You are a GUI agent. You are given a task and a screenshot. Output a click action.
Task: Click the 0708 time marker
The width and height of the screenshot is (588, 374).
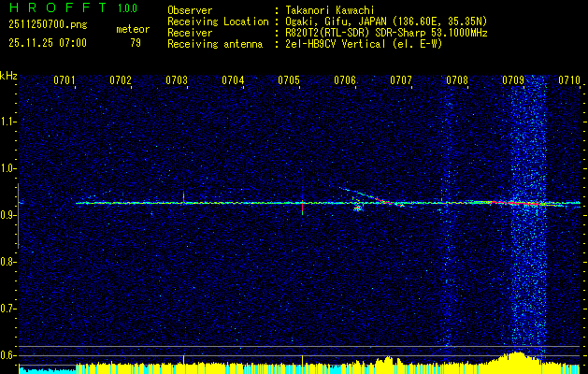pos(457,79)
